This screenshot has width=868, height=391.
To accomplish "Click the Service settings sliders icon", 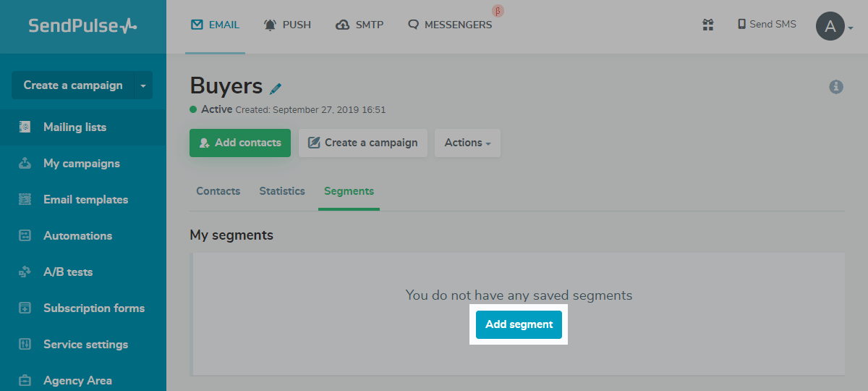I will [25, 344].
